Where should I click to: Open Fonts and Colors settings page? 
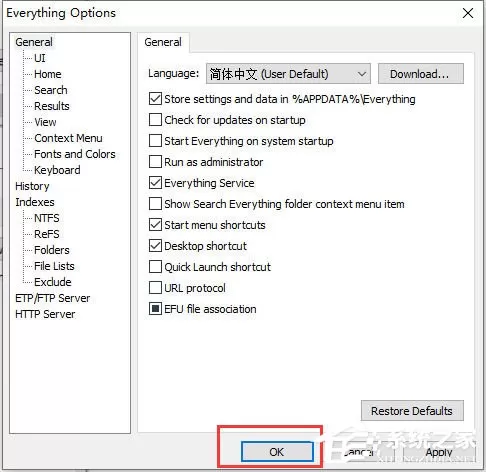pos(75,154)
